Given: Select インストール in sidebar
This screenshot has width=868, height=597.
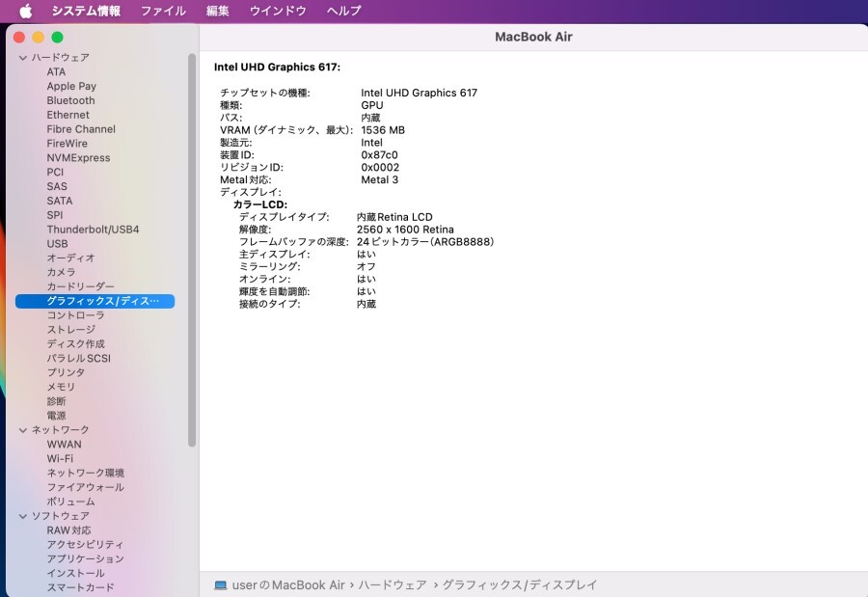Looking at the screenshot, I should (x=76, y=574).
